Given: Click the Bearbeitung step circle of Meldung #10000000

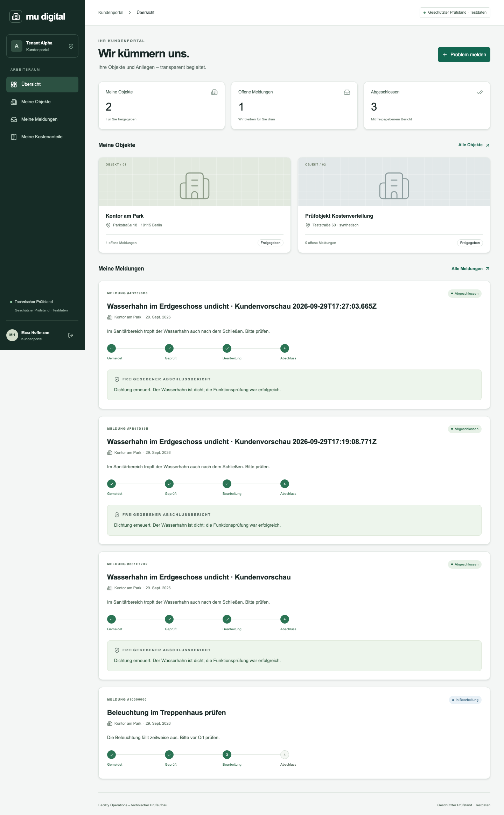Looking at the screenshot, I should coord(227,755).
